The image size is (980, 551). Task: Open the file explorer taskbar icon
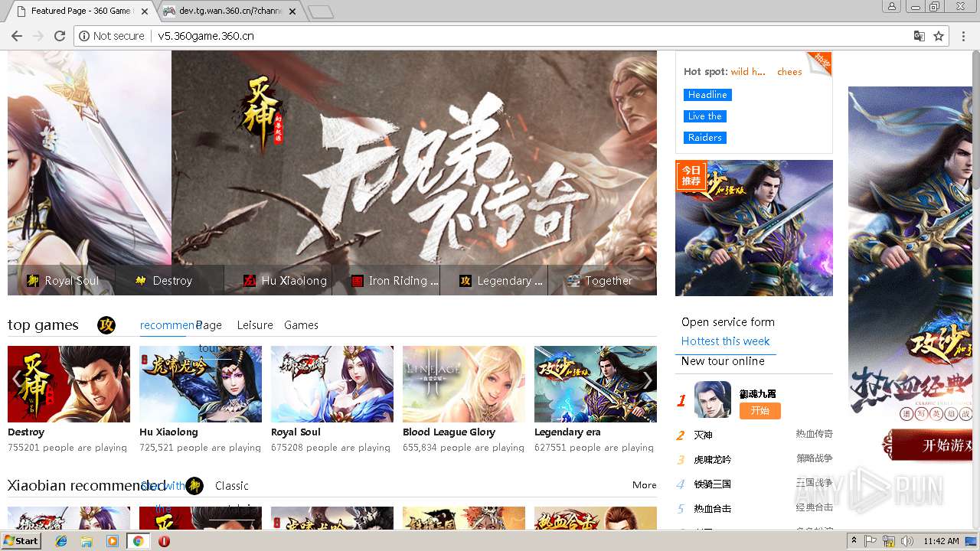click(87, 541)
